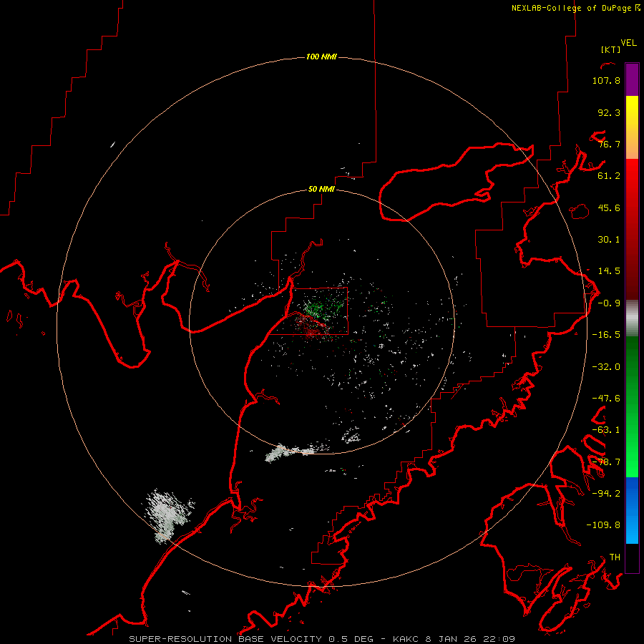Viewport: 644px width, 644px height.
Task: Click the -78.7 legend value
Action: pyautogui.click(x=606, y=462)
